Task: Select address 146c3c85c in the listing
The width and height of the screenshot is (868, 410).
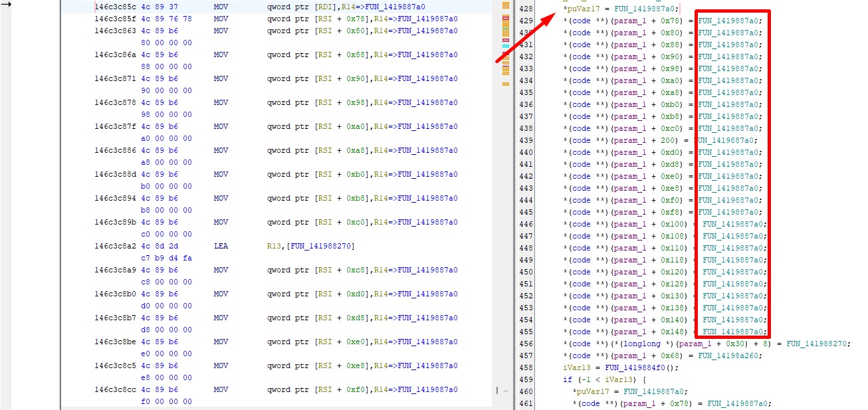Action: [115, 7]
